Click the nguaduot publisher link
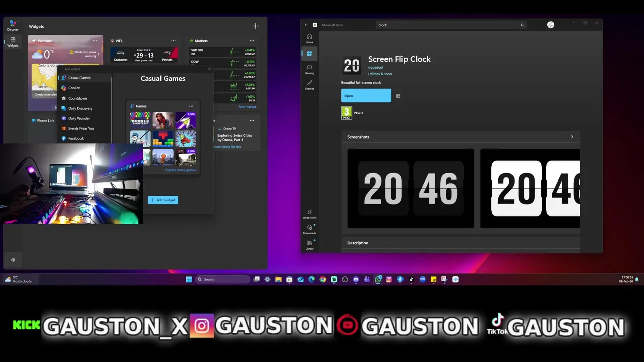The width and height of the screenshot is (644, 362). (x=376, y=67)
